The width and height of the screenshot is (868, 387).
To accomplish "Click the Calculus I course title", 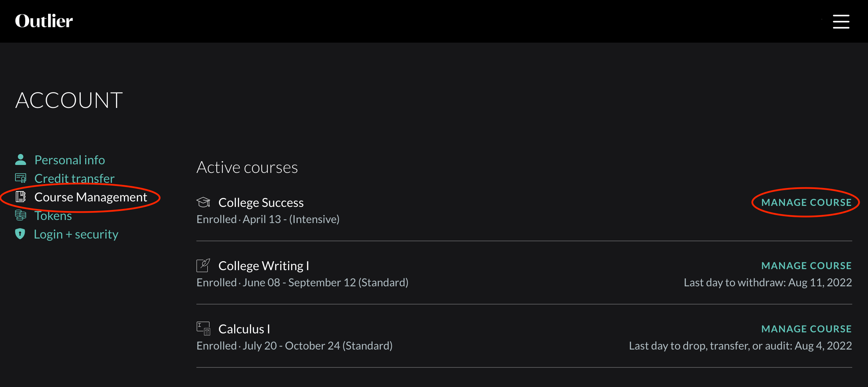I will click(x=244, y=329).
